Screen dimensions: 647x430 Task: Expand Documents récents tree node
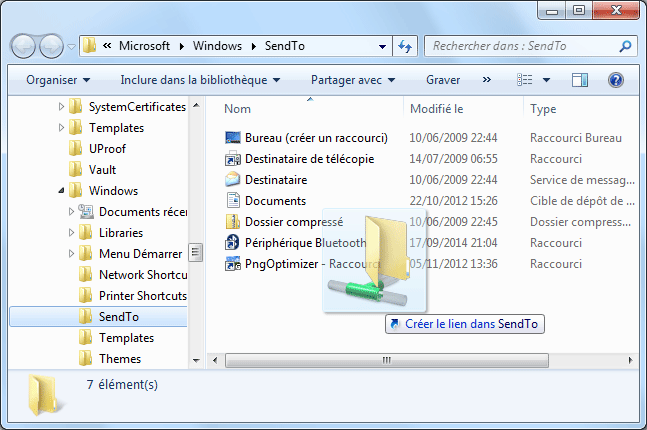[x=71, y=212]
